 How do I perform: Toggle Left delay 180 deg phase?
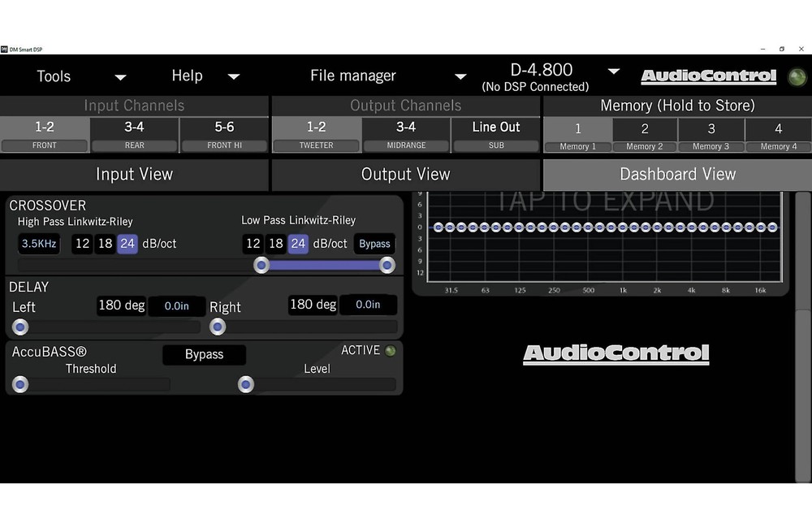click(122, 305)
